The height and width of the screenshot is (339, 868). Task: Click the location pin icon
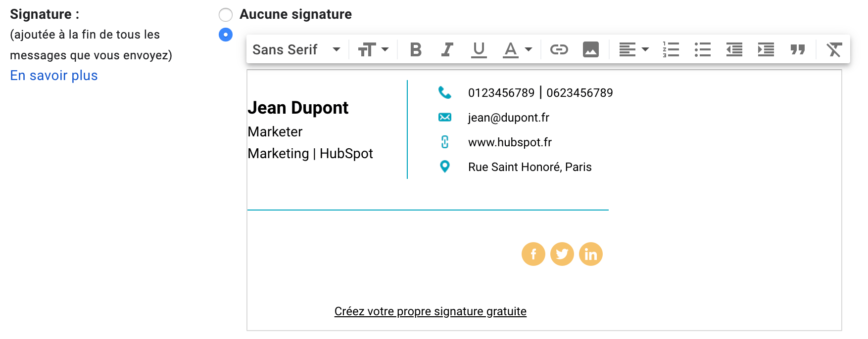(445, 167)
